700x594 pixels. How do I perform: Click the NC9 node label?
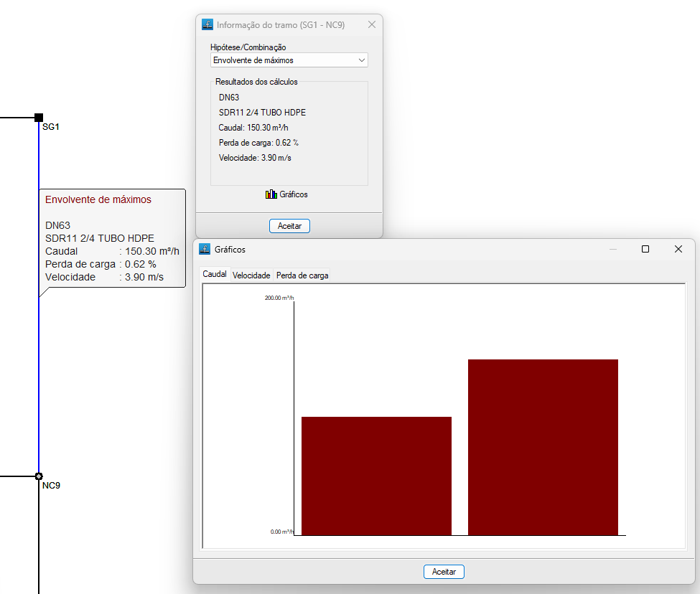pos(52,486)
